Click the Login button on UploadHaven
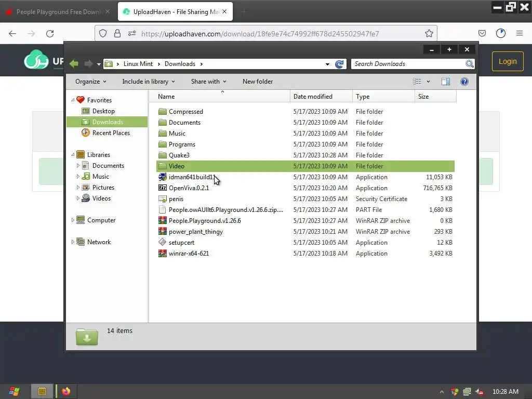532x399 pixels. tap(508, 61)
